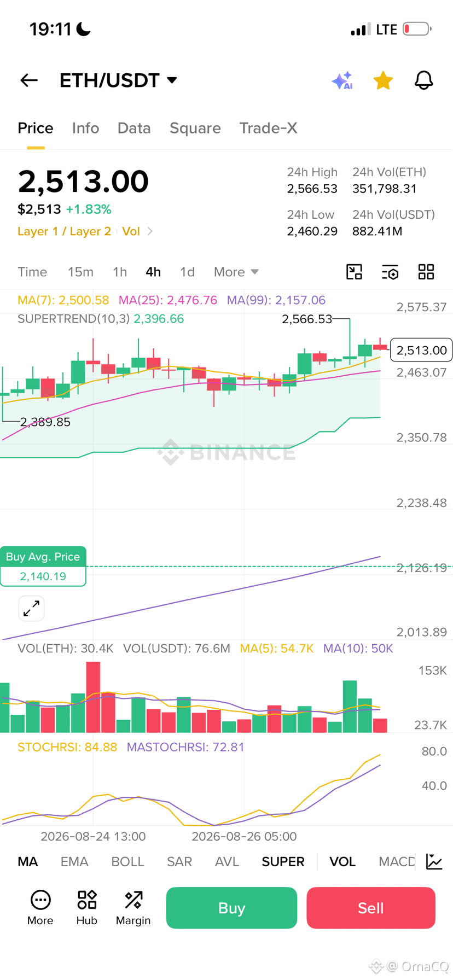The width and height of the screenshot is (453, 980).
Task: Select the 15m chart interval
Action: (x=80, y=272)
